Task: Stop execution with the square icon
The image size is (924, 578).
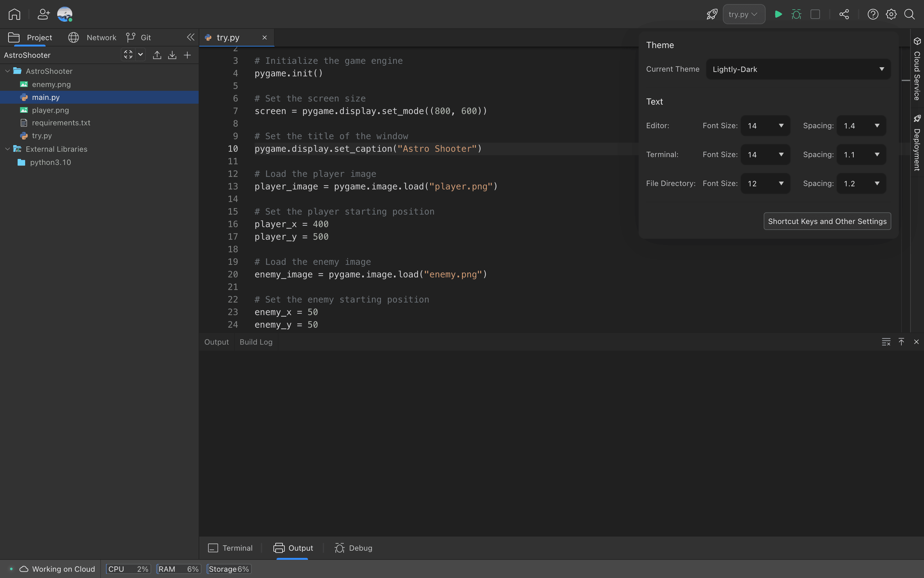Action: [x=815, y=14]
